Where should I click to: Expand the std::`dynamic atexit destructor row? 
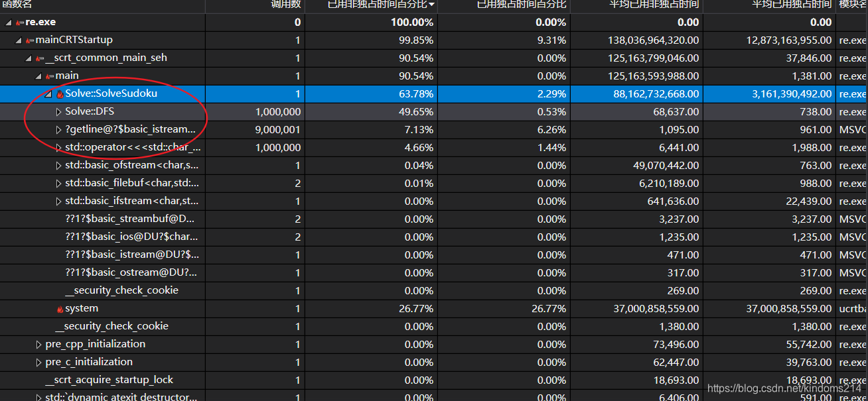tap(38, 398)
